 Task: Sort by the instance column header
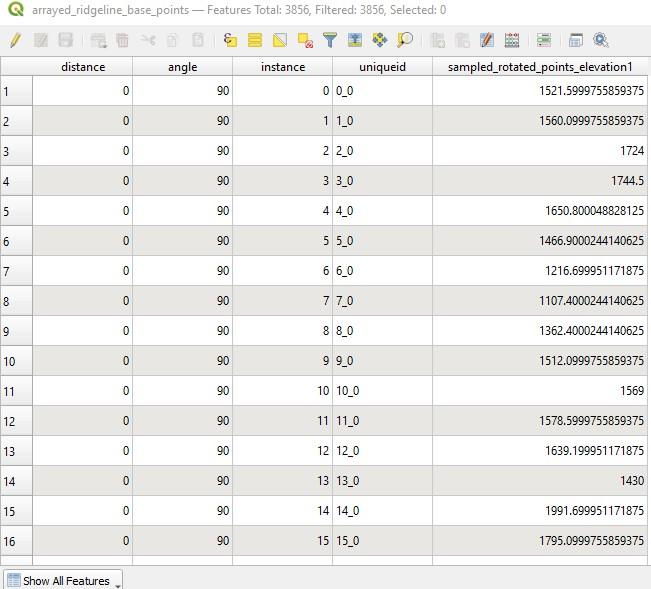[283, 67]
